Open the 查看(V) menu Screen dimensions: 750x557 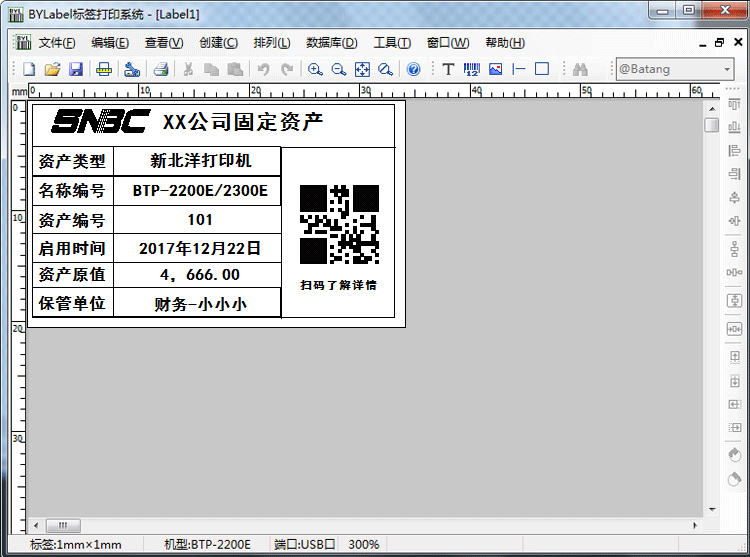164,43
